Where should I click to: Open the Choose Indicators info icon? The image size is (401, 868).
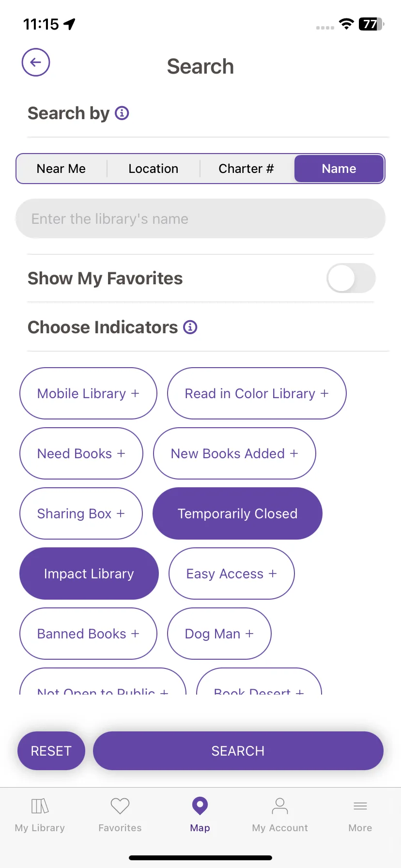click(x=190, y=327)
